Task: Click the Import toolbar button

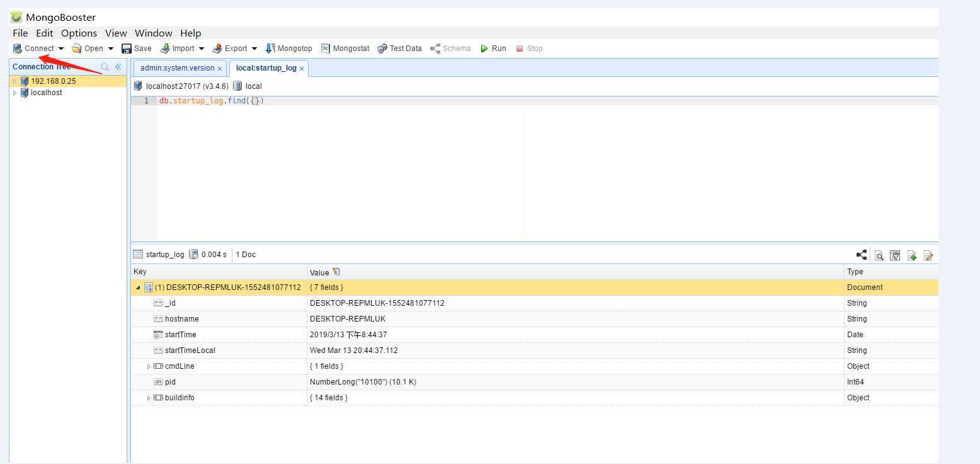Action: 178,49
